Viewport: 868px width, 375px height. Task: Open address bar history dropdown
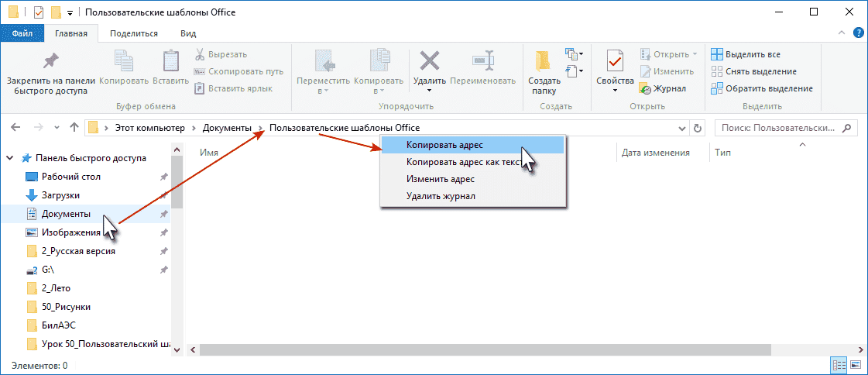click(x=683, y=128)
